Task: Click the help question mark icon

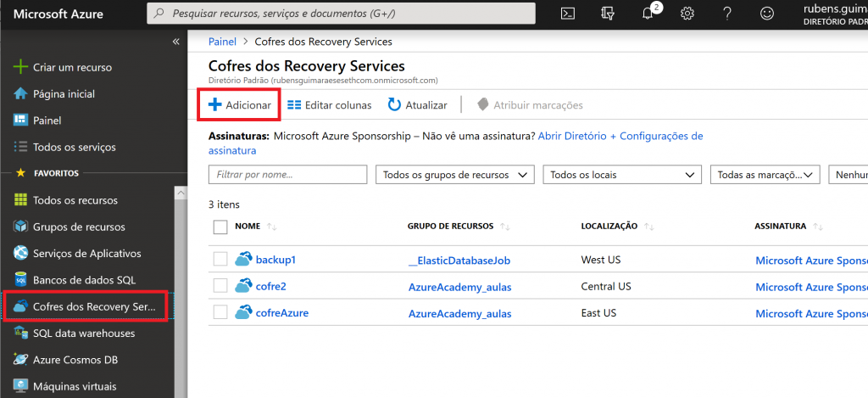Action: [727, 14]
